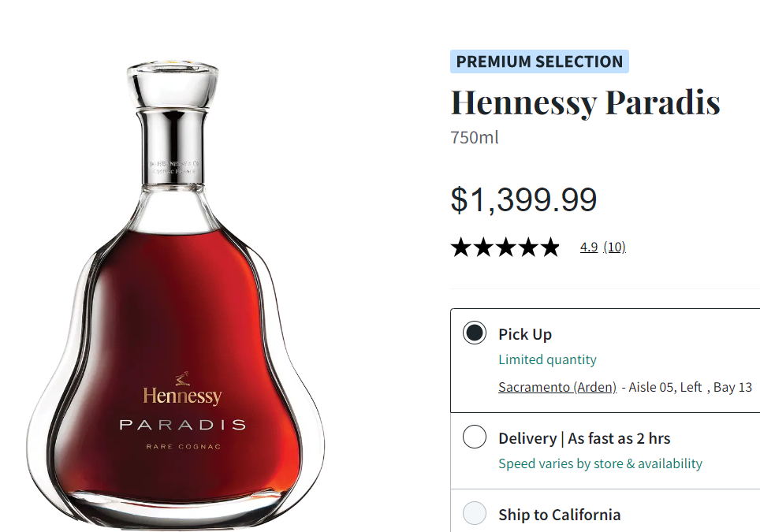The height and width of the screenshot is (532, 760).
Task: Click the third star in the rating
Action: point(505,247)
